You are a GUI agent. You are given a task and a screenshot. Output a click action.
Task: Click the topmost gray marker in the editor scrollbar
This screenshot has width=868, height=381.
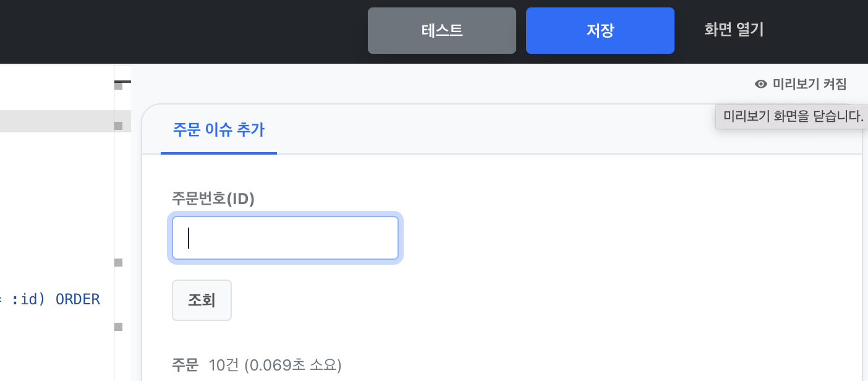pyautogui.click(x=119, y=86)
